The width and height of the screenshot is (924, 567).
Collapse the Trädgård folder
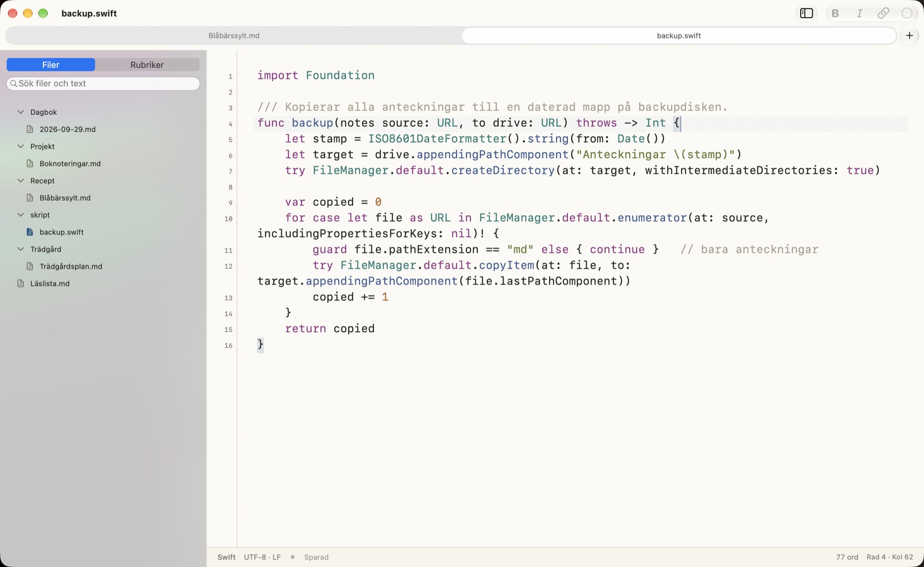tap(20, 249)
